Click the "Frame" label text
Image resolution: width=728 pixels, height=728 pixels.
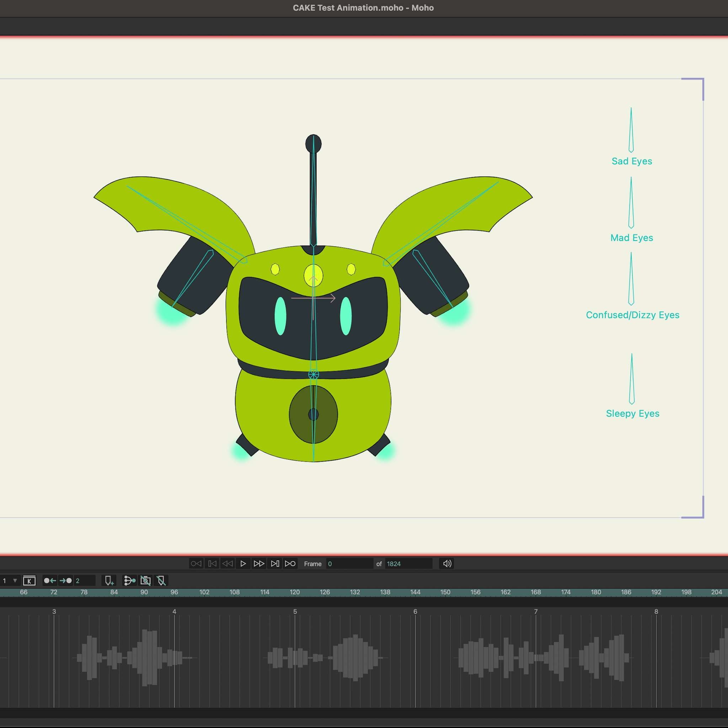click(313, 564)
